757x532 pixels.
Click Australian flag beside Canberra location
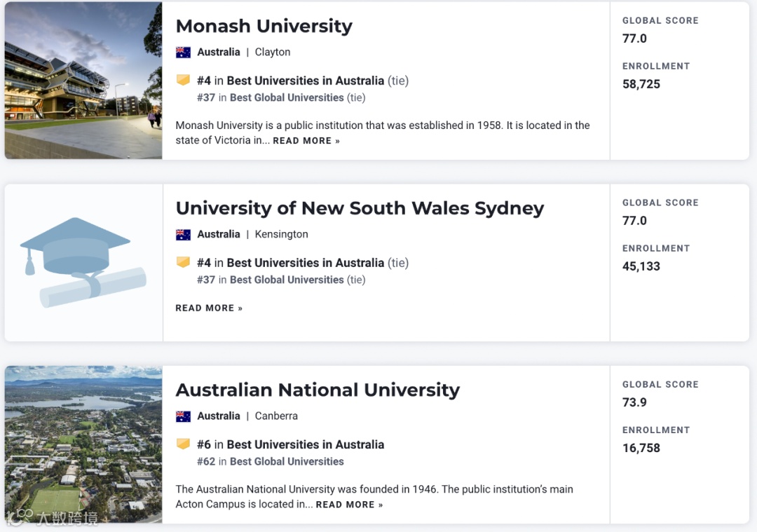coord(183,416)
